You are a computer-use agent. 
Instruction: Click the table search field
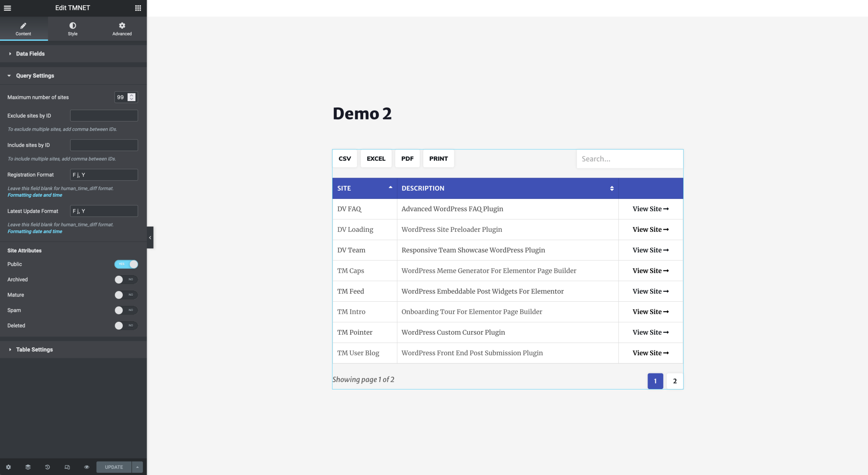pos(629,158)
